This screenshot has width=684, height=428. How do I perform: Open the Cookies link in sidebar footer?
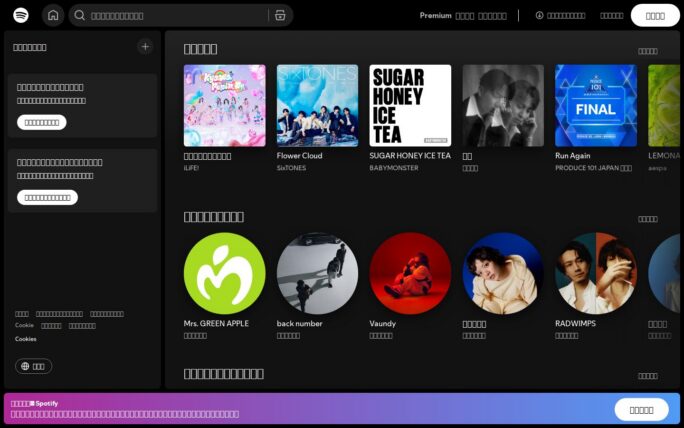tap(25, 339)
